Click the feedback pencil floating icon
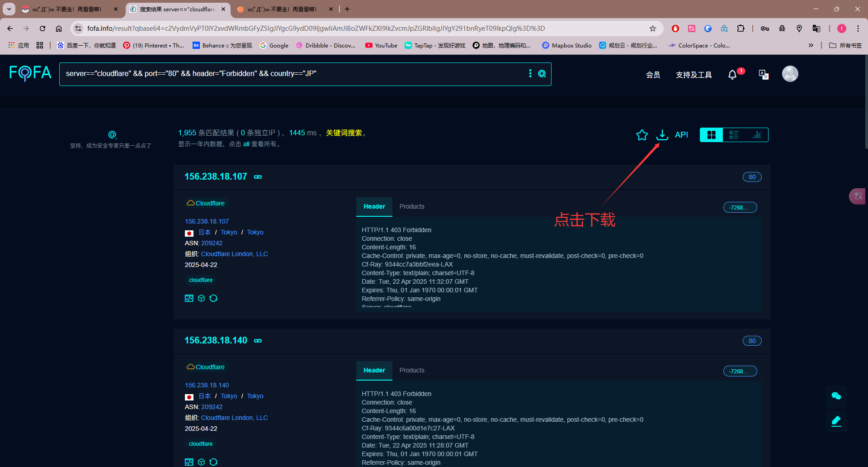Viewport: 868px width, 467px height. pyautogui.click(x=836, y=421)
